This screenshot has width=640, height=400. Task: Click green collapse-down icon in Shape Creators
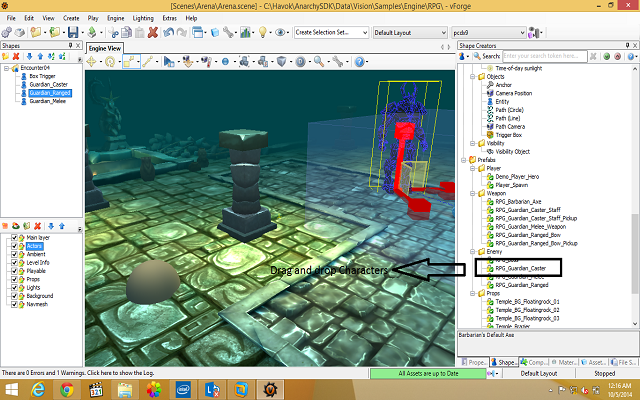click(x=607, y=56)
